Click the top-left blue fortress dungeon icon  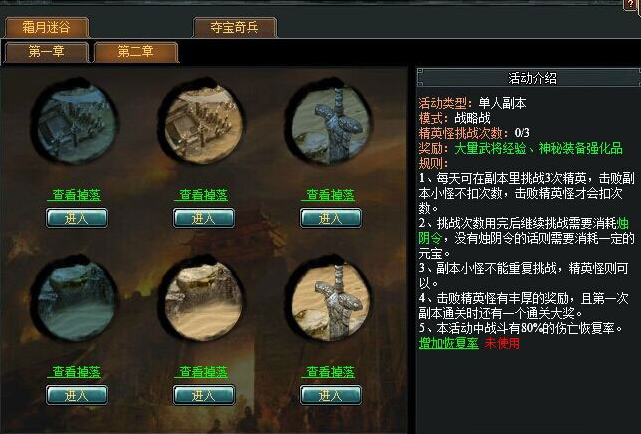pos(76,122)
